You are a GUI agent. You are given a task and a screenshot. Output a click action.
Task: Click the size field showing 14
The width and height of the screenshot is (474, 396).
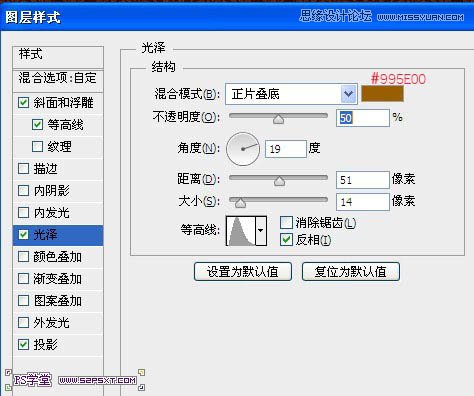pos(363,202)
